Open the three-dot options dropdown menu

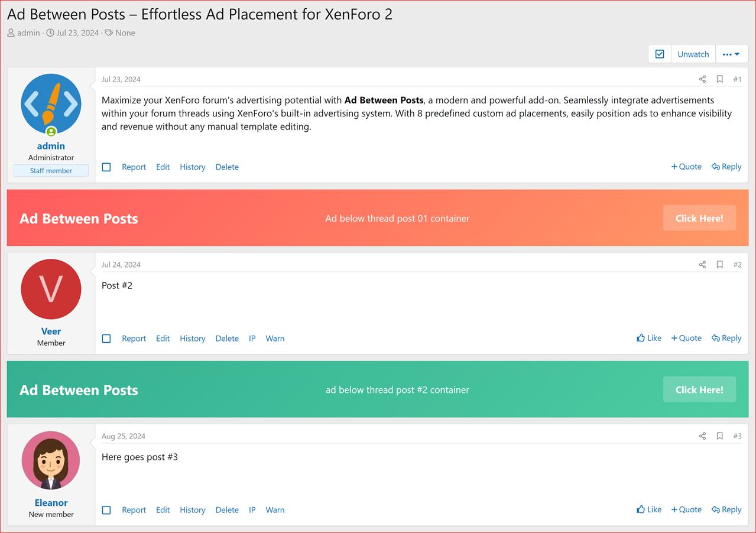(732, 53)
